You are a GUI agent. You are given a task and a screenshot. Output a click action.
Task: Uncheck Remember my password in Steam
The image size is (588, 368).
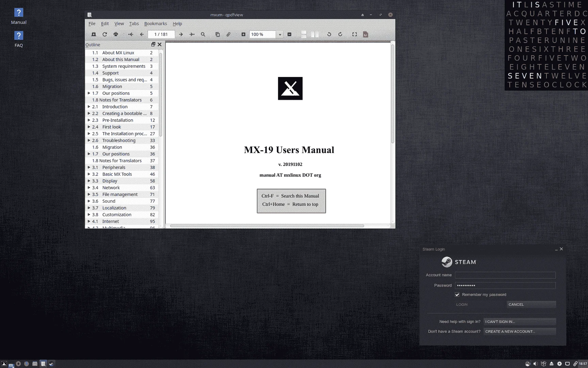[x=457, y=295]
